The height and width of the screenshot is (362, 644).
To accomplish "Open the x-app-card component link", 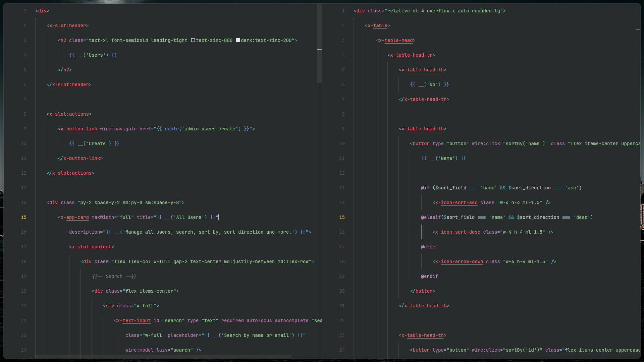I will click(77, 218).
